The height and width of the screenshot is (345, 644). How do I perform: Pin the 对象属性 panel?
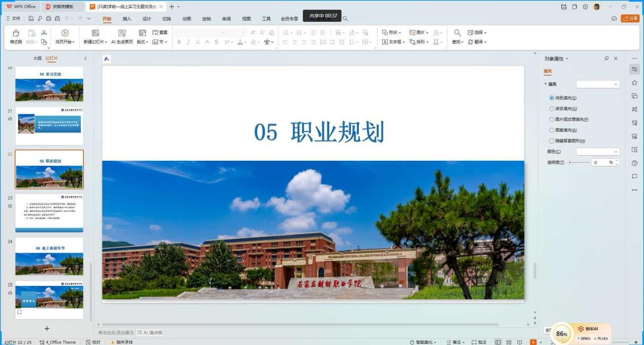606,59
